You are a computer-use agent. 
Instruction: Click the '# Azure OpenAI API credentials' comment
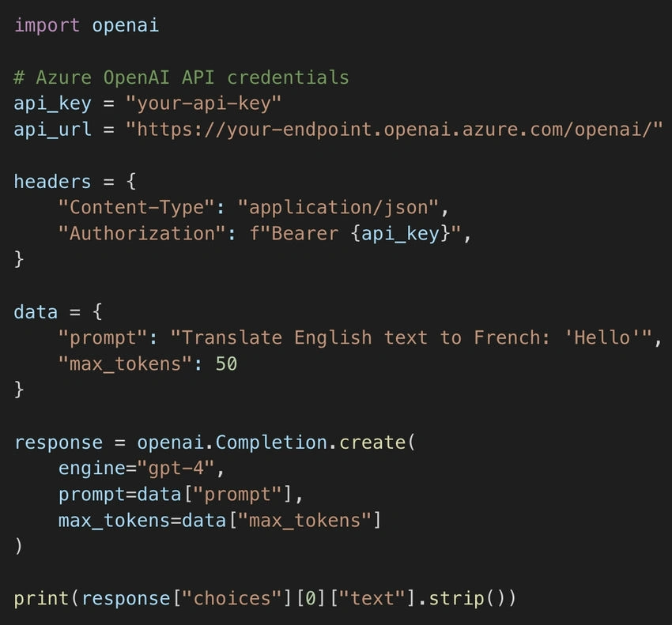182,77
